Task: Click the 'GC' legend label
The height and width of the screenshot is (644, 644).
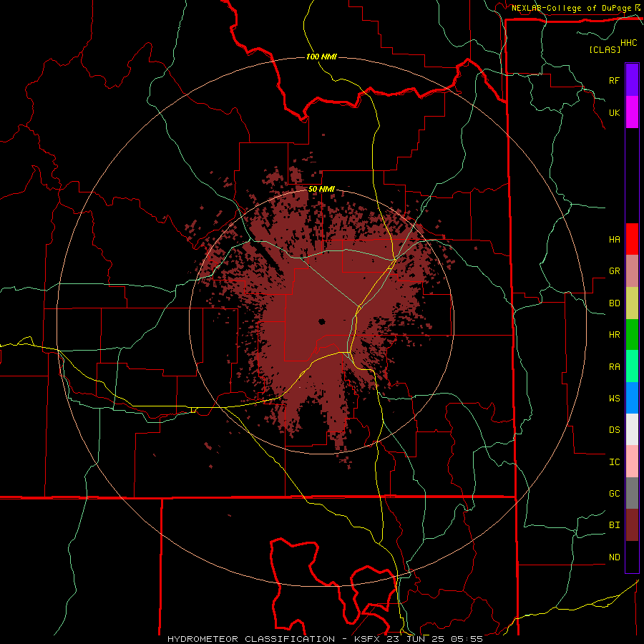Action: click(x=614, y=494)
